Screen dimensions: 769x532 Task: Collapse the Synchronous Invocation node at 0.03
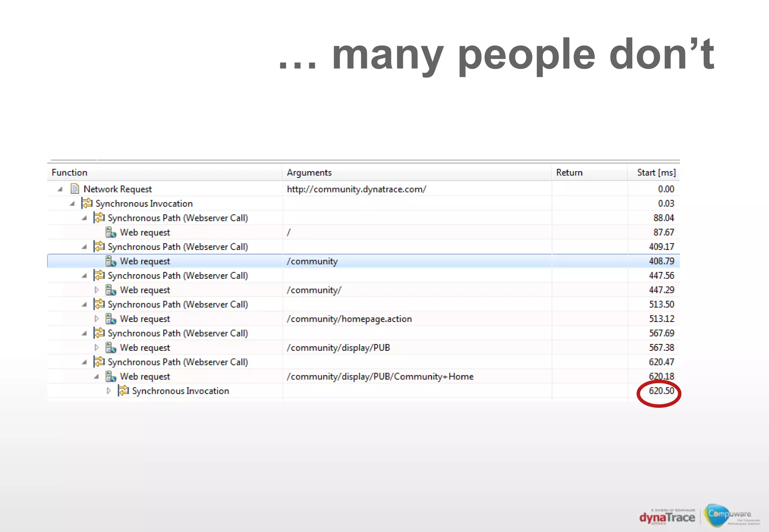(72, 204)
